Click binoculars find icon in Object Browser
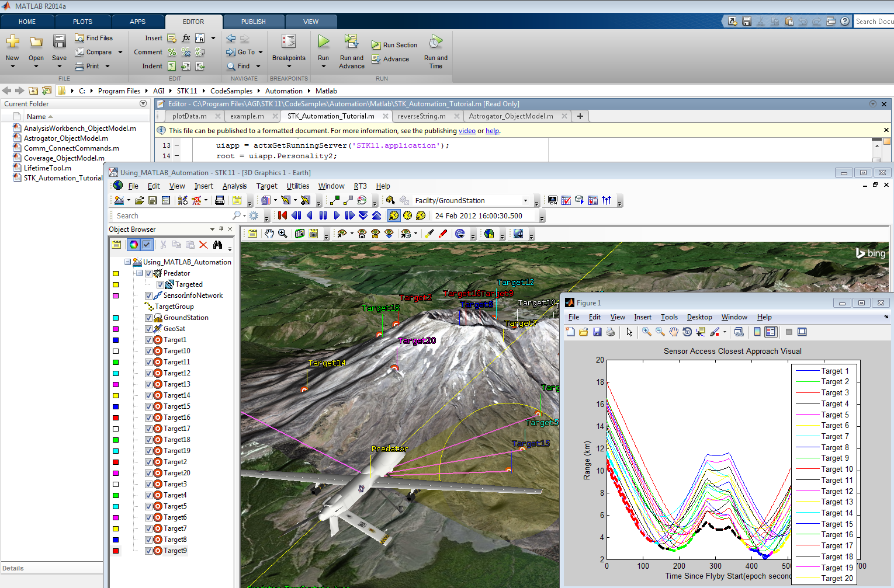Screen dimensions: 894x588 tap(217, 245)
